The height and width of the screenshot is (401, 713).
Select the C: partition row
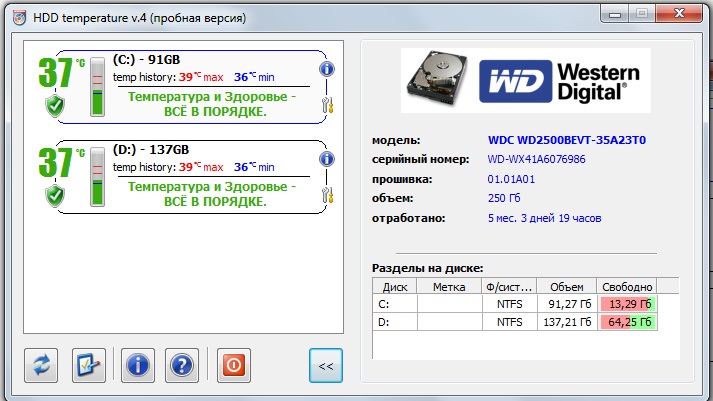[x=515, y=304]
